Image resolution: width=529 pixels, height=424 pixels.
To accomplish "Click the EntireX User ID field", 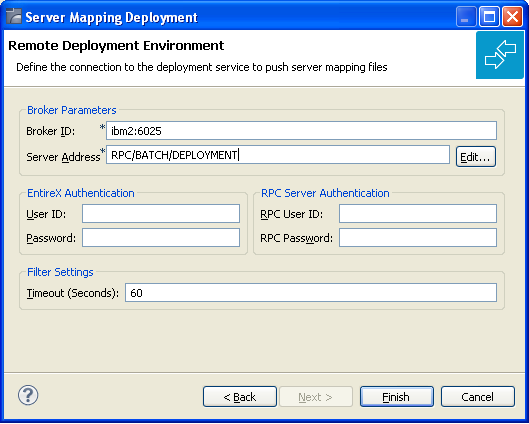I will point(161,214).
